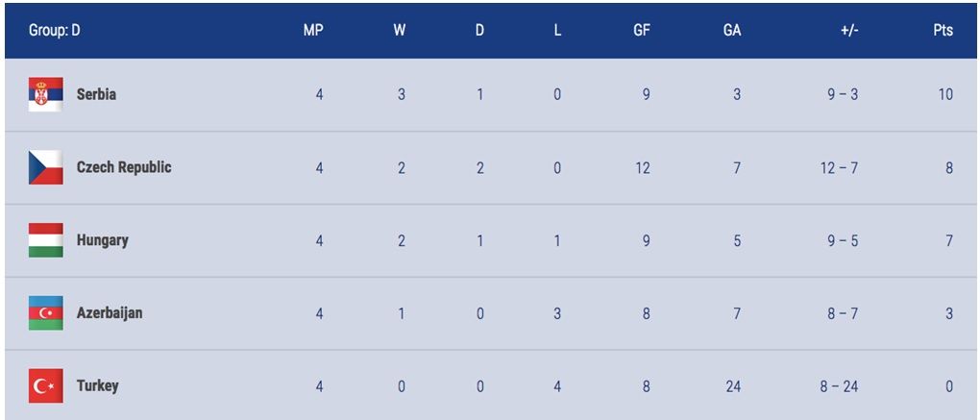980x420 pixels.
Task: Click Turkey's 8 – 24 goal difference
Action: click(840, 386)
